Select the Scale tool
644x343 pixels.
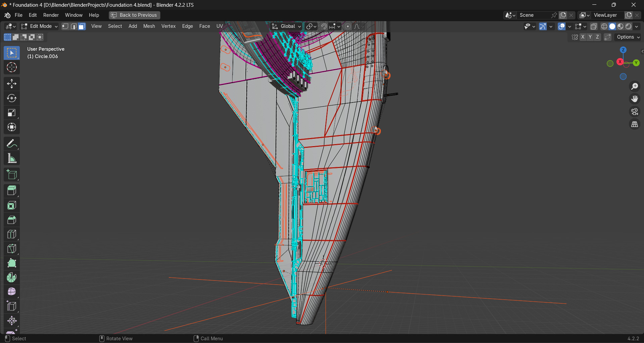click(12, 113)
